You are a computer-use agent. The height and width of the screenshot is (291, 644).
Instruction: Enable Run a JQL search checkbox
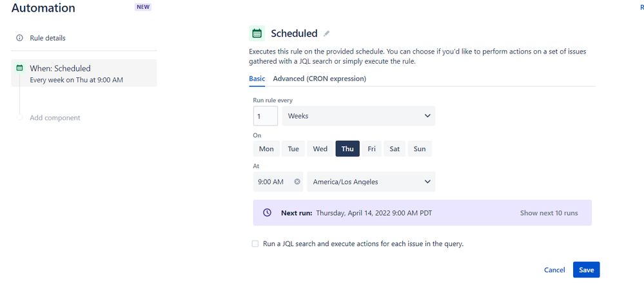point(255,244)
